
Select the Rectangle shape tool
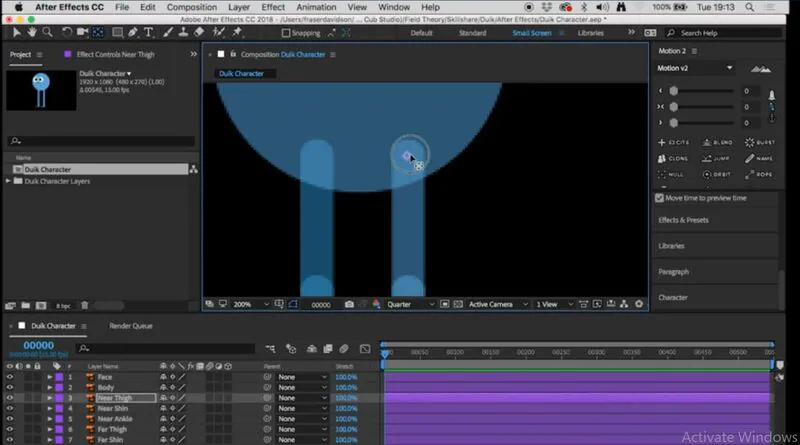tap(117, 33)
